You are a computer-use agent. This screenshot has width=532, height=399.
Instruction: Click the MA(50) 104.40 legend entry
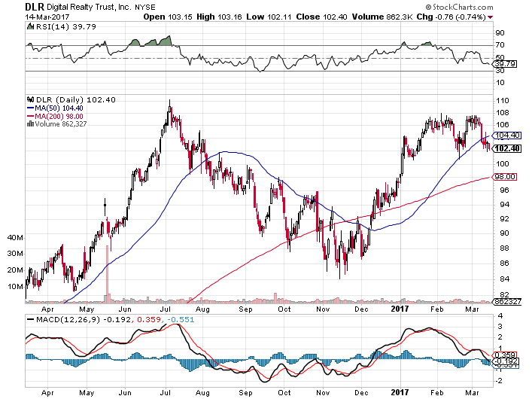pos(55,108)
